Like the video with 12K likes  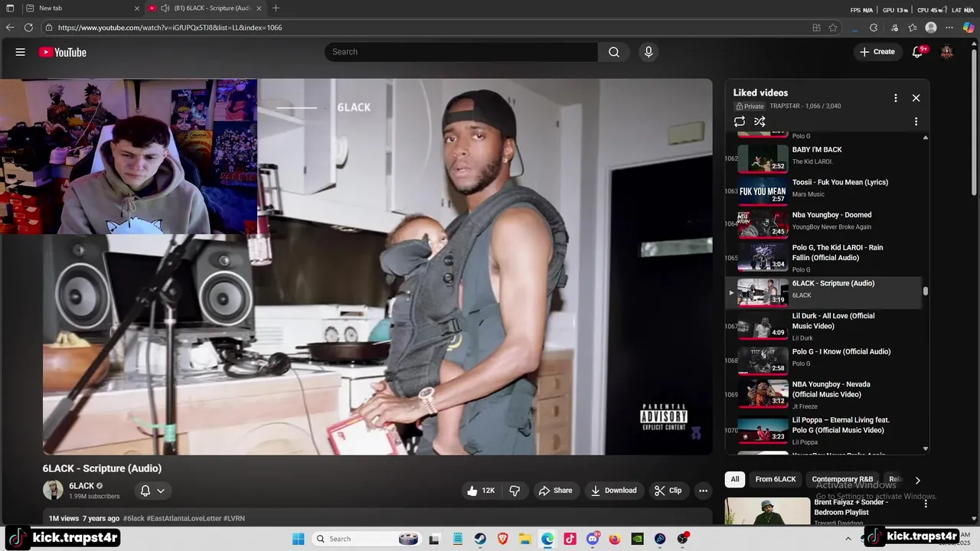[x=482, y=491]
